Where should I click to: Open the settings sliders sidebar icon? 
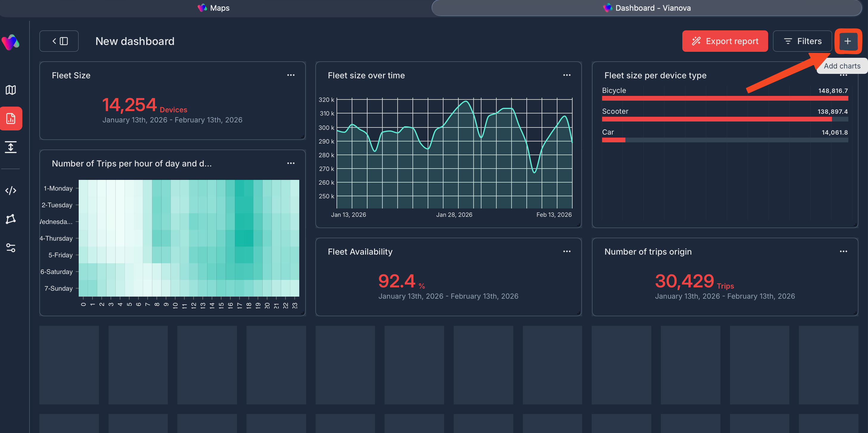pyautogui.click(x=11, y=248)
